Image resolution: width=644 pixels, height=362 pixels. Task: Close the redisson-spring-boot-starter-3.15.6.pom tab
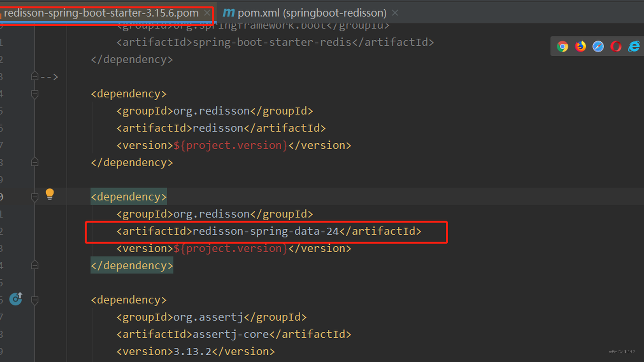tap(207, 13)
